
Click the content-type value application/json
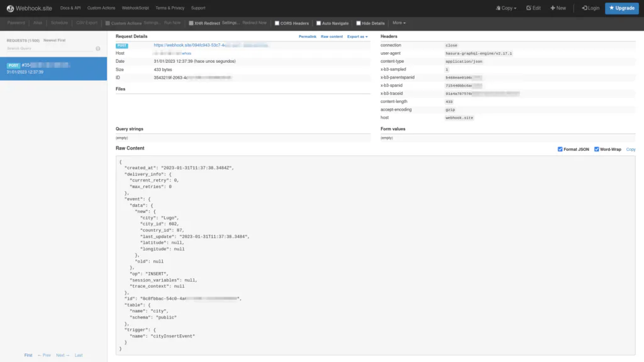point(464,62)
